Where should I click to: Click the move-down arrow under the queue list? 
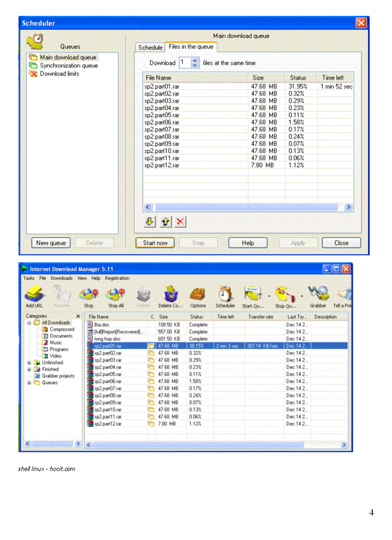[149, 221]
